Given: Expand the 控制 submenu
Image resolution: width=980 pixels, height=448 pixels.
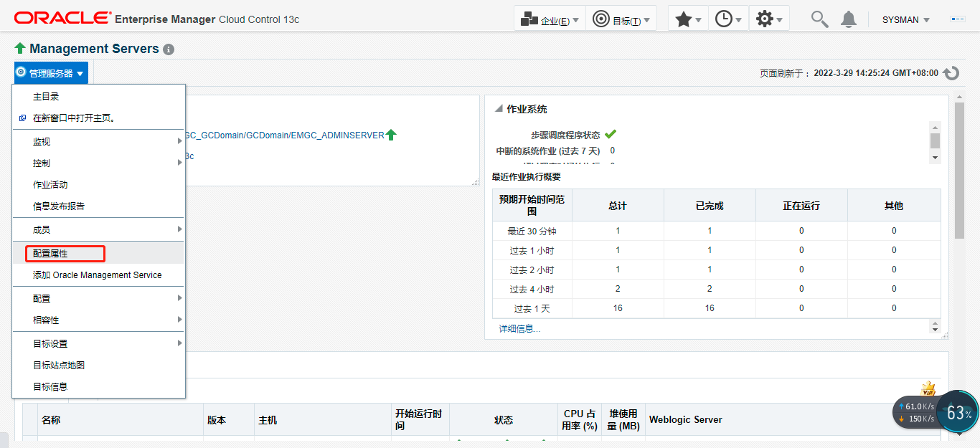Looking at the screenshot, I should pos(99,163).
